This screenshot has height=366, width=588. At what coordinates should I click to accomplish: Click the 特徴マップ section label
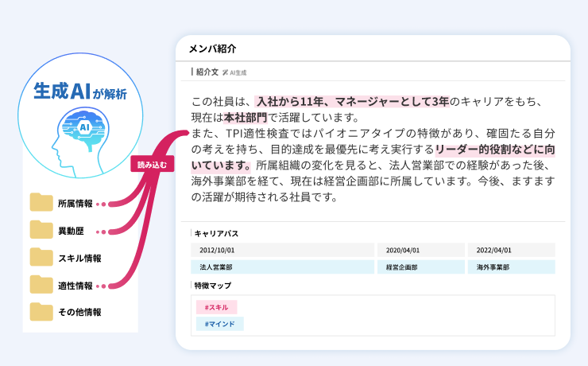coord(213,286)
